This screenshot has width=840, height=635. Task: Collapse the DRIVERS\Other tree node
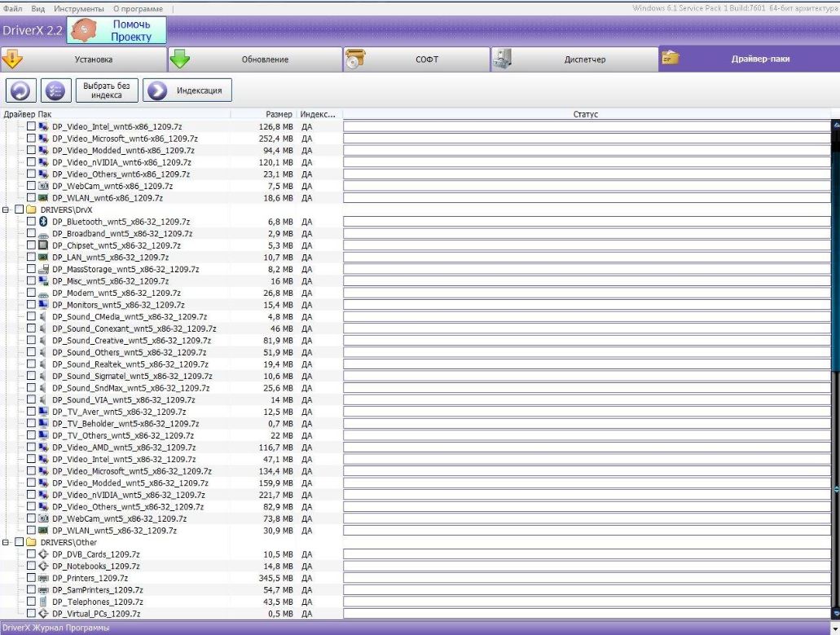7,542
